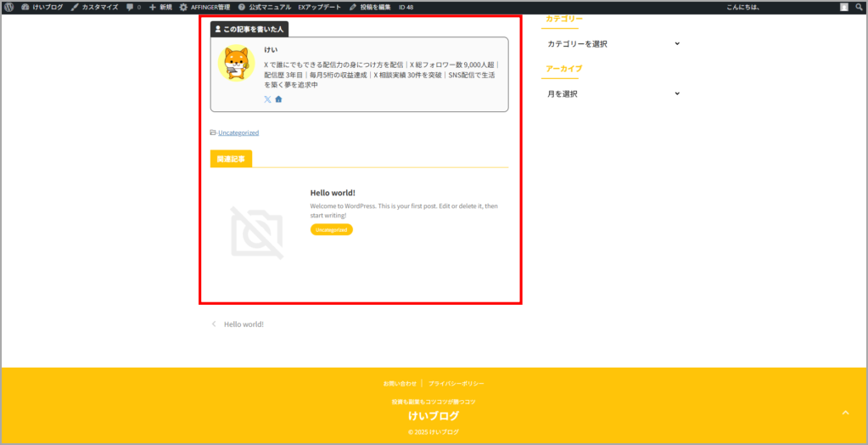Click the scroll-to-top arrow in footer
Screen dimensions: 868x445
point(844,413)
